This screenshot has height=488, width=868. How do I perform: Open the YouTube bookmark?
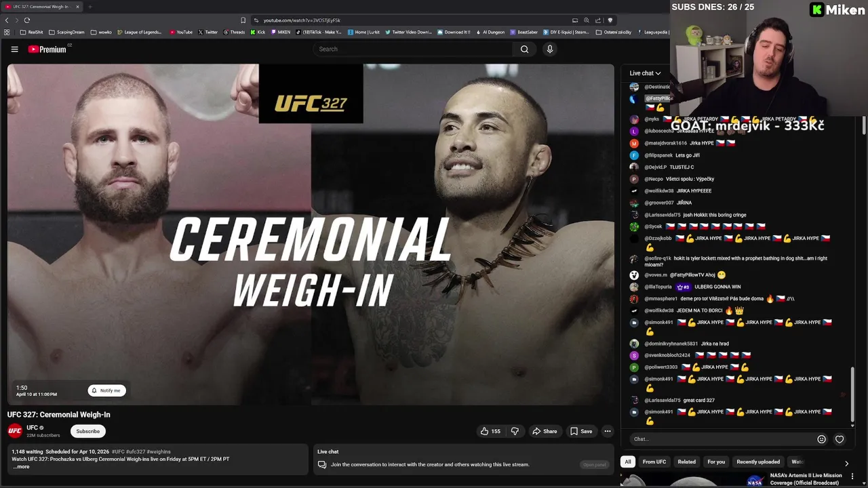(x=181, y=32)
